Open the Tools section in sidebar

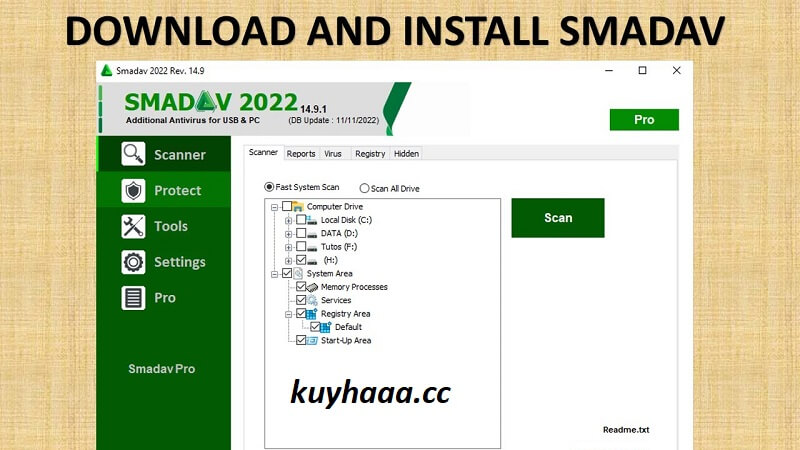click(x=164, y=226)
